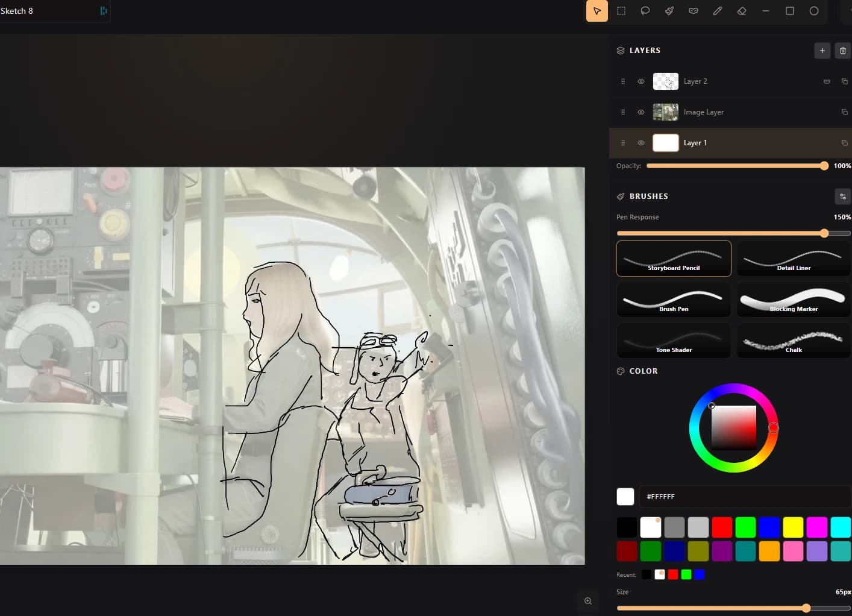Screen dimensions: 852x616
Task: Show Layer 1 visibility eye
Action: [x=641, y=143]
